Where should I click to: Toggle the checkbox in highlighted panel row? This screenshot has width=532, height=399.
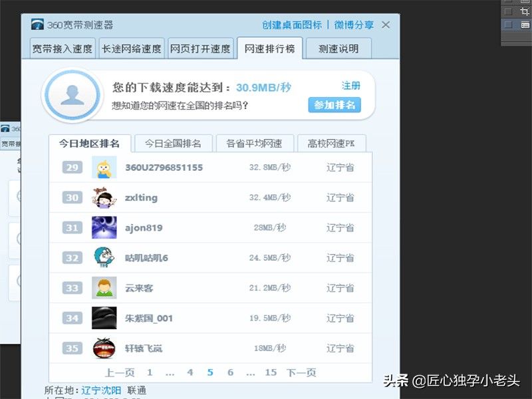point(508,25)
